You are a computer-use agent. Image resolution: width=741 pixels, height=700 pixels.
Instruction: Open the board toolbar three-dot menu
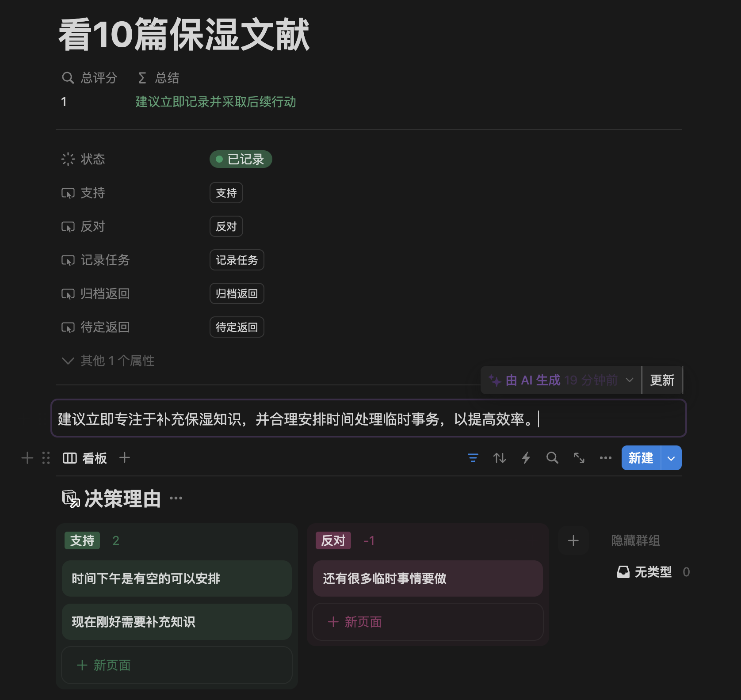pyautogui.click(x=605, y=458)
